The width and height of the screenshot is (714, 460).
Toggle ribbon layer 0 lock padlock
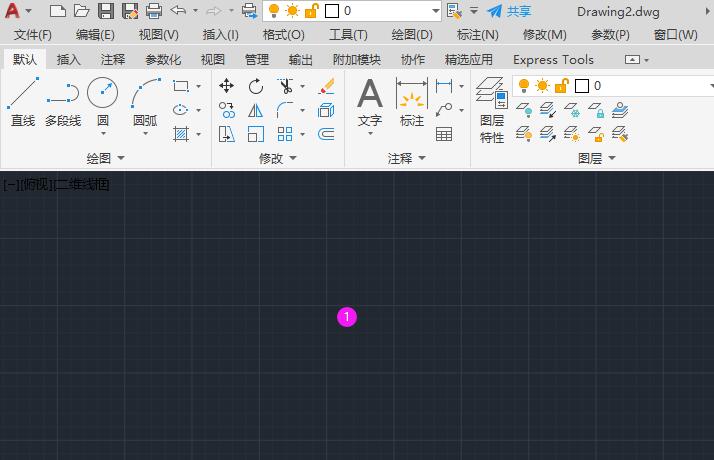coord(562,86)
